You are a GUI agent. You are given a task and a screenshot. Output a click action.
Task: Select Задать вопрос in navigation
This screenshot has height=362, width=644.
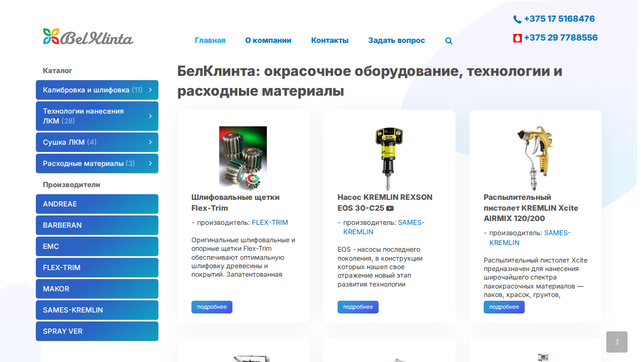396,41
